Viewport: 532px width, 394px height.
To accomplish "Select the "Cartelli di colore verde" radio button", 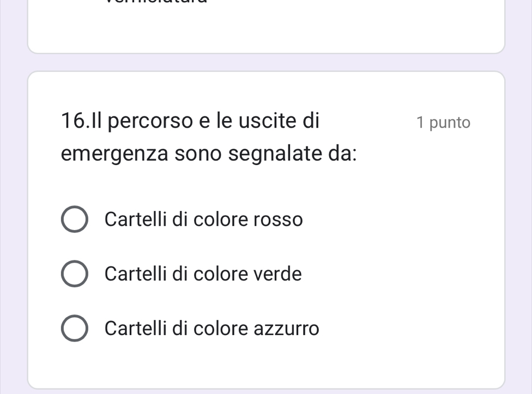I will (x=74, y=274).
